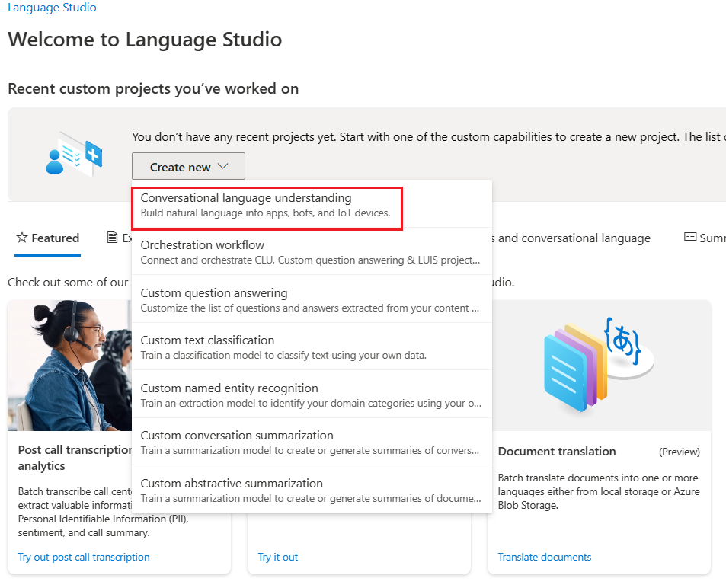The height and width of the screenshot is (588, 726).
Task: Open the Language Studio home link
Action: pos(52,8)
